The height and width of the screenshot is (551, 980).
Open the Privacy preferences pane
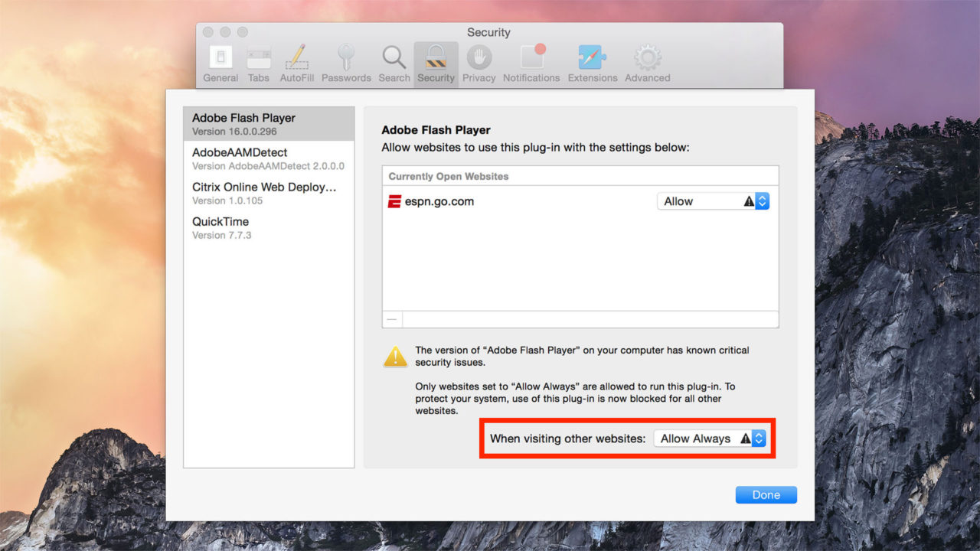(479, 64)
